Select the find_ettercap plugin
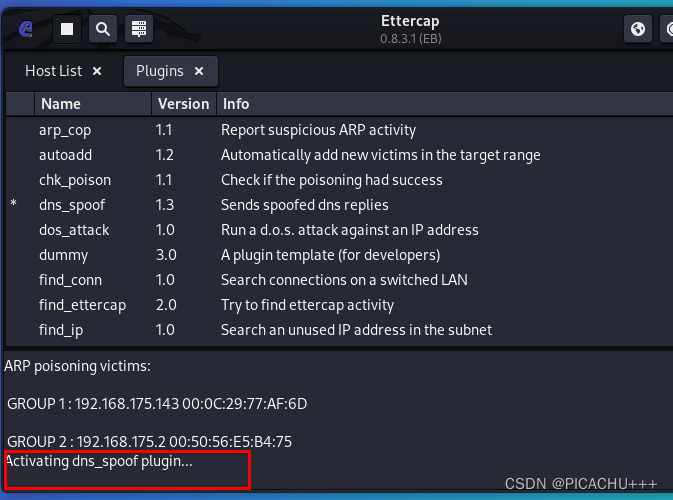The image size is (673, 500). pyautogui.click(x=82, y=305)
